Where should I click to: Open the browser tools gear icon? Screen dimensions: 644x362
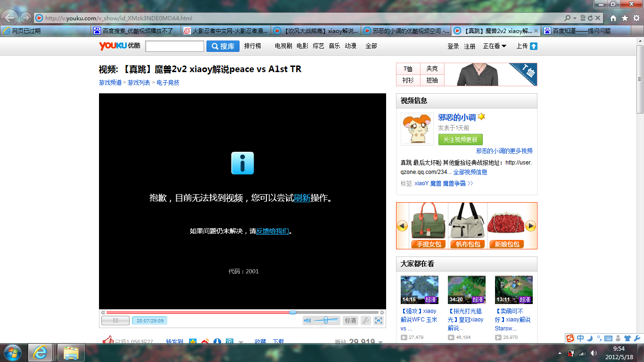coord(636,18)
